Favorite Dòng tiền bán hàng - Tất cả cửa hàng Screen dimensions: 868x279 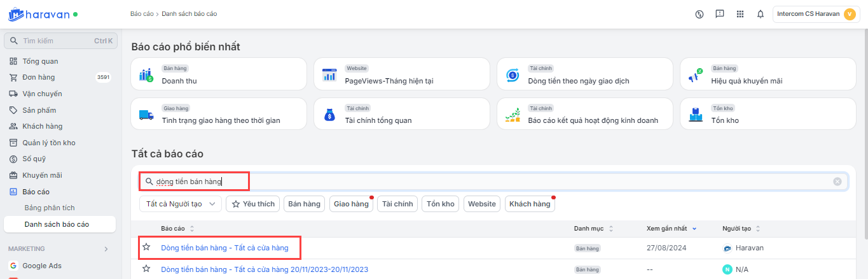click(146, 247)
